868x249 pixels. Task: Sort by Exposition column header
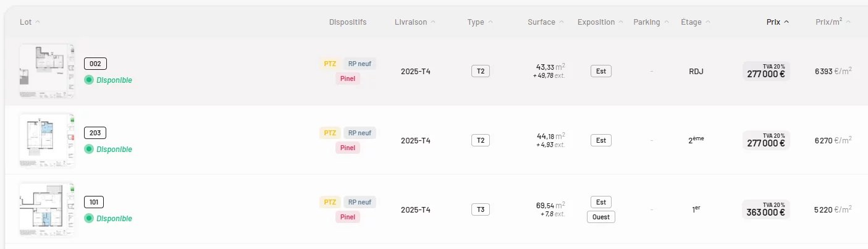click(x=600, y=22)
